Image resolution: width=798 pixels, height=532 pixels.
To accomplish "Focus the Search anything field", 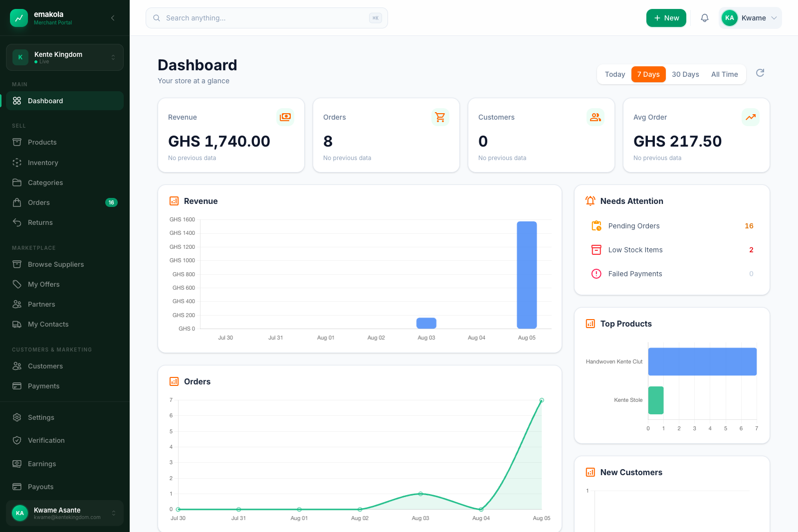I will [267, 18].
